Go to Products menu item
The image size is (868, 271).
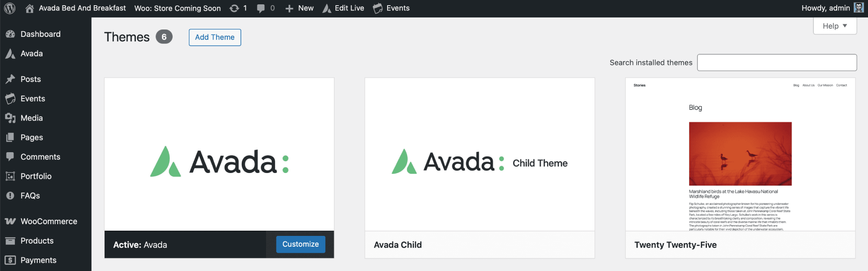pos(37,241)
